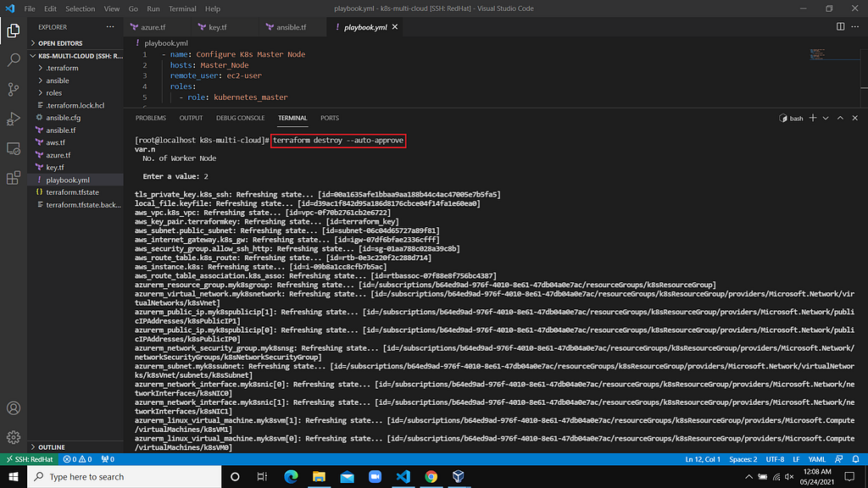Viewport: 868px width, 488px height.
Task: Change indentation via Spaces: 2
Action: (x=743, y=459)
